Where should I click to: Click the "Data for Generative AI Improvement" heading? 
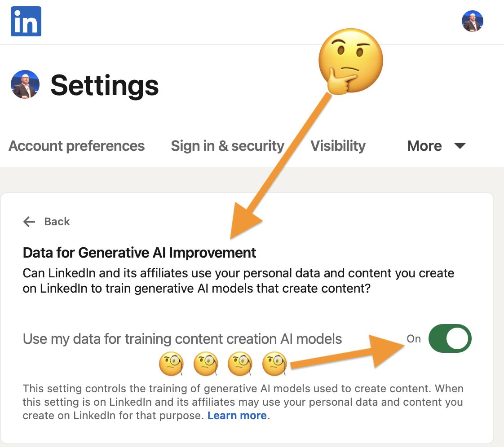(x=139, y=253)
